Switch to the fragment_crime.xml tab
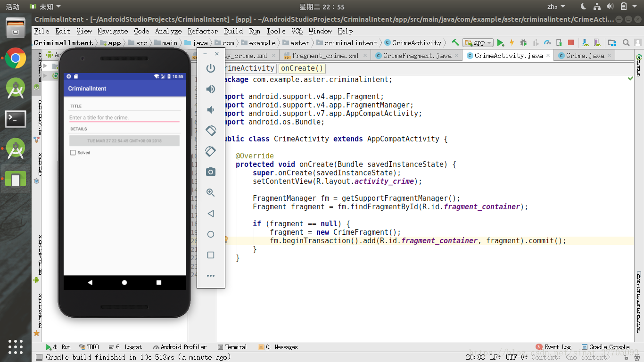Image resolution: width=644 pixels, height=362 pixels. pyautogui.click(x=325, y=55)
